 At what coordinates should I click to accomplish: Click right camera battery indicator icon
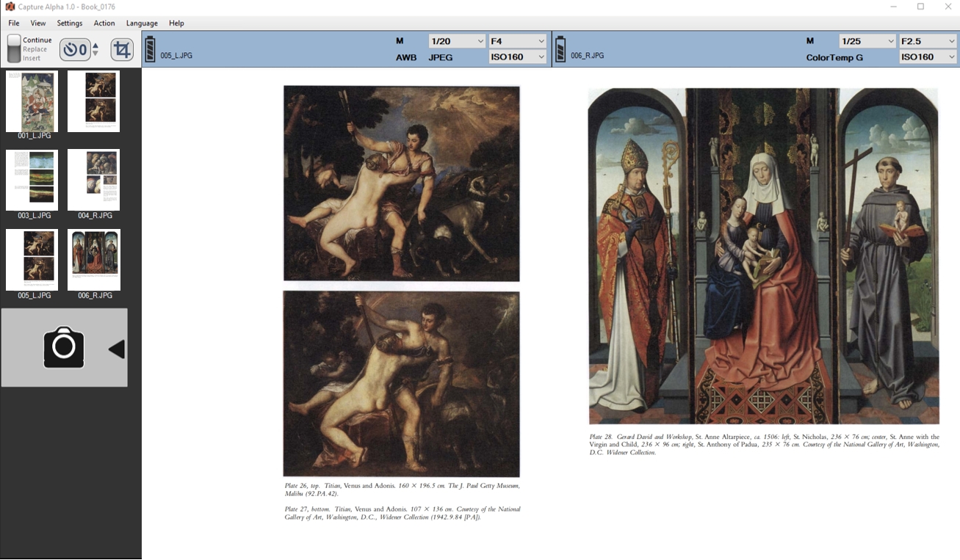(560, 49)
